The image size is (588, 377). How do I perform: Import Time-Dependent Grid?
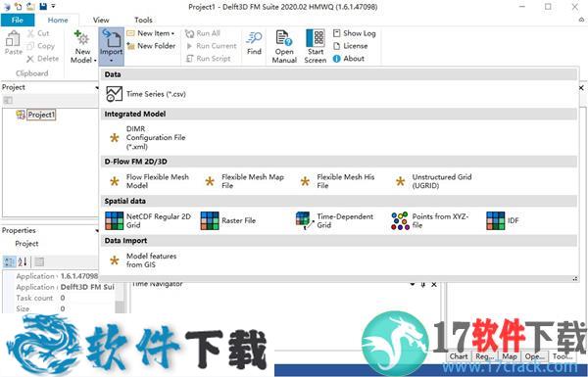click(x=335, y=220)
